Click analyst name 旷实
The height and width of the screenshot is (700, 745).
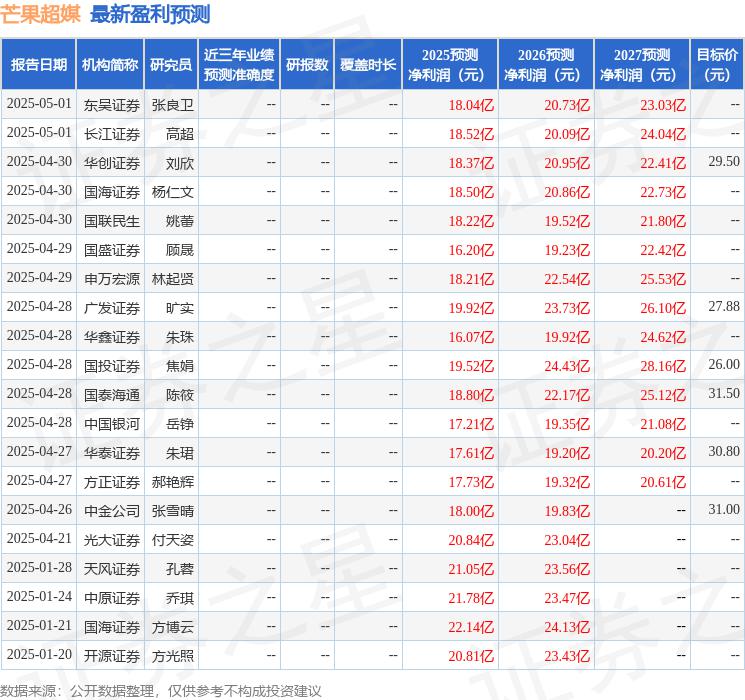pyautogui.click(x=180, y=308)
